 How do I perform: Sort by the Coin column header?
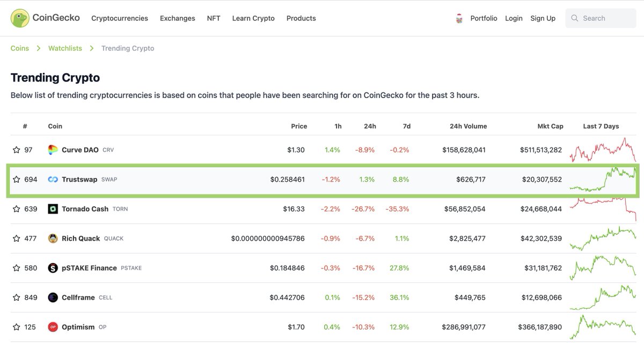(x=55, y=126)
